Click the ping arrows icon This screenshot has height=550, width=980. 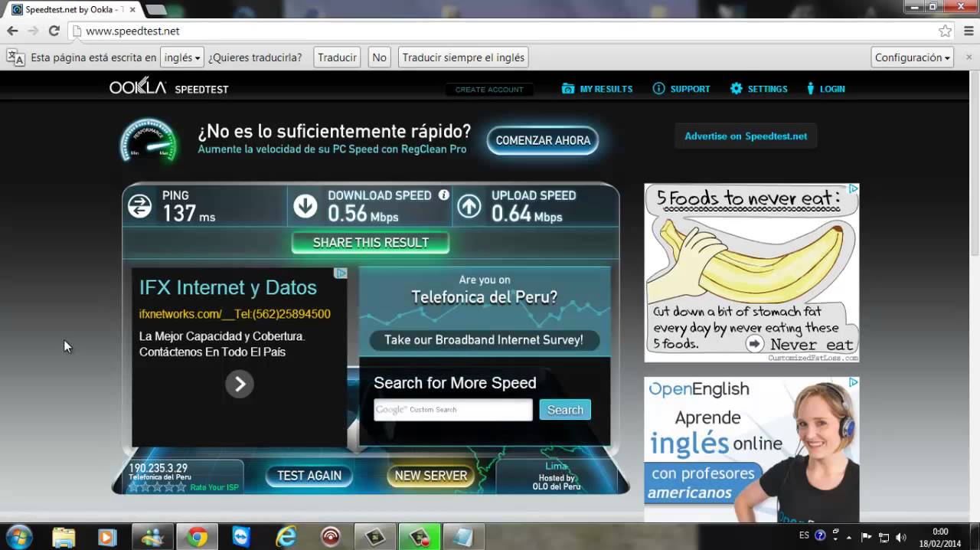click(x=139, y=205)
